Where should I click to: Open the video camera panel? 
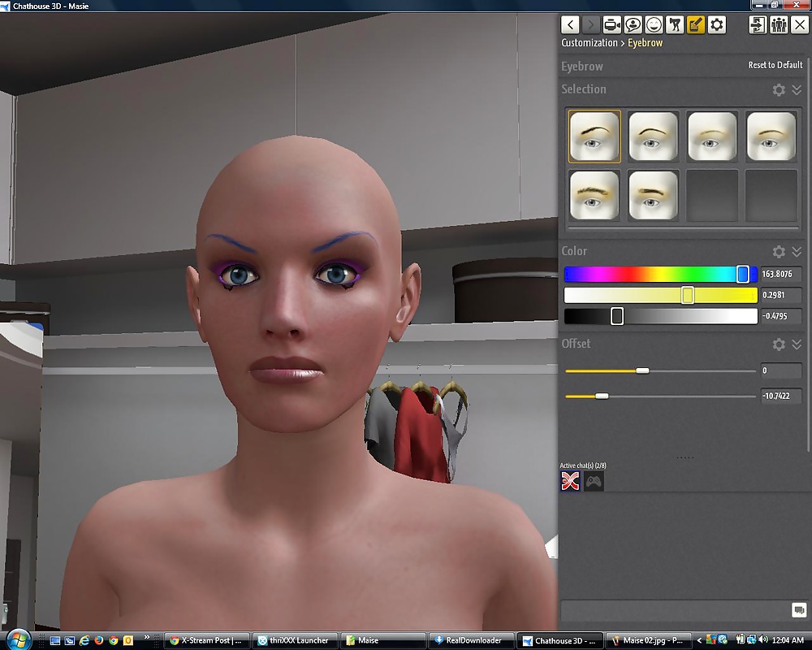click(x=611, y=25)
